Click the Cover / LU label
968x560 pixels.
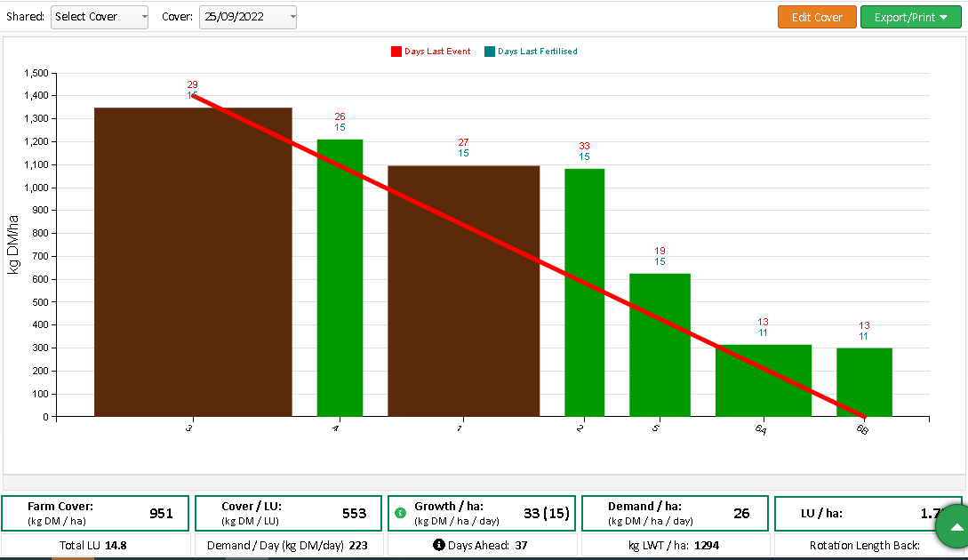click(x=252, y=507)
